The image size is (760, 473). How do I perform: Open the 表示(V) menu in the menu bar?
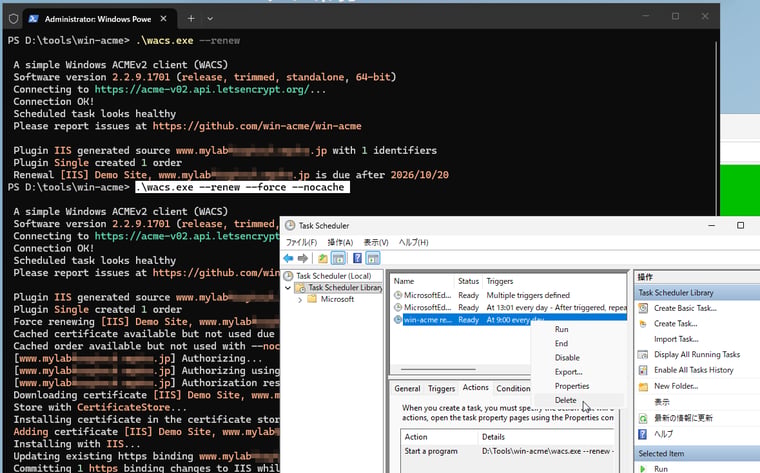click(x=376, y=242)
